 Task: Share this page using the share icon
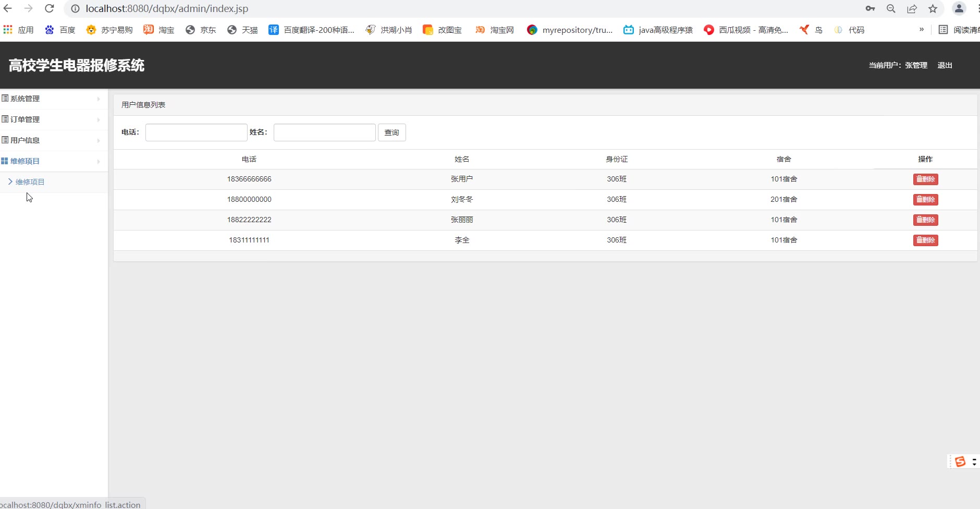point(912,8)
